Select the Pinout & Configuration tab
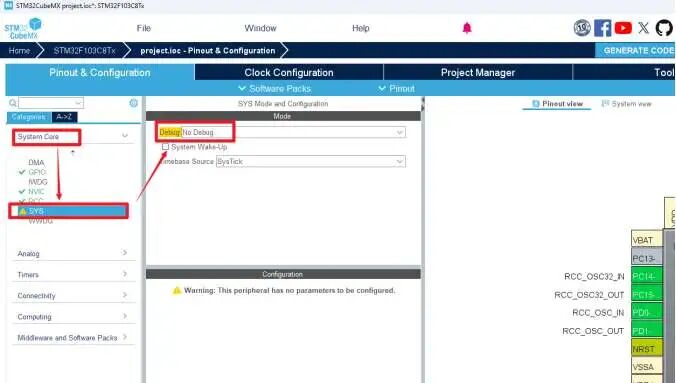Image resolution: width=676 pixels, height=383 pixels. click(x=100, y=72)
